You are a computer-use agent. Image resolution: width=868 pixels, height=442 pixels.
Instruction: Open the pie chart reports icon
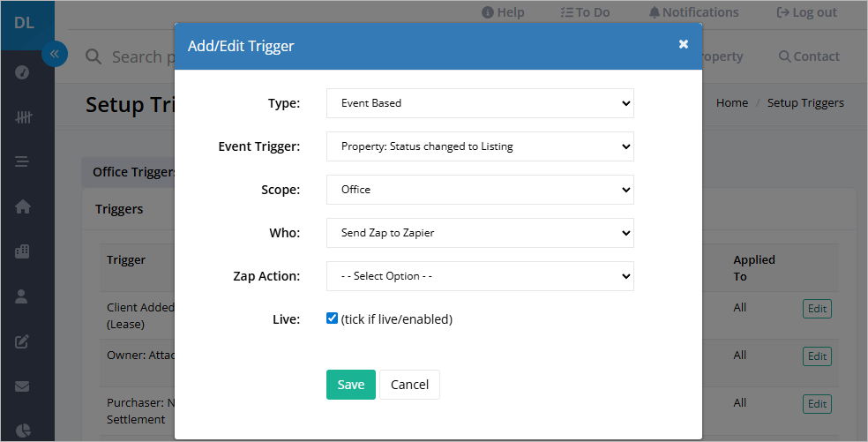[x=23, y=431]
